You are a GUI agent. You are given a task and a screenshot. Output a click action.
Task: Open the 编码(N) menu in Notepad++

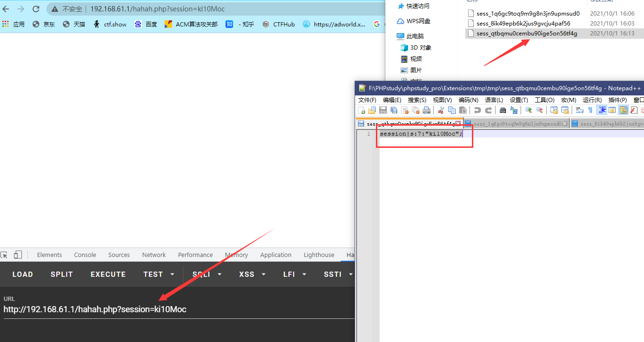click(x=468, y=100)
